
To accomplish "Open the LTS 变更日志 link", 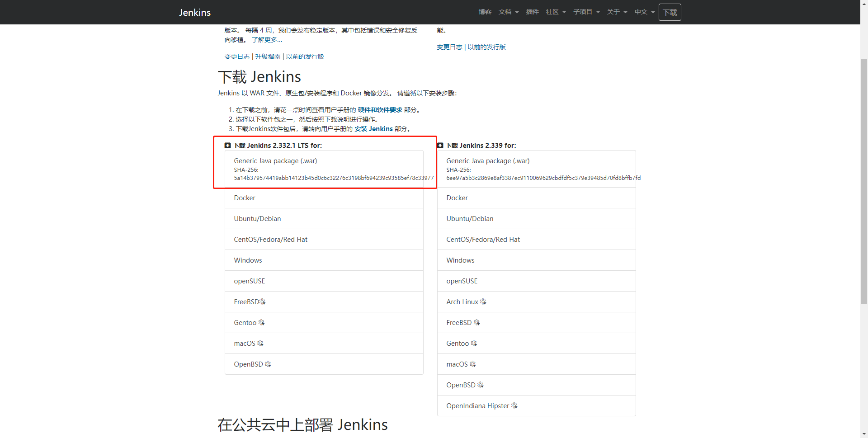I will pos(237,57).
